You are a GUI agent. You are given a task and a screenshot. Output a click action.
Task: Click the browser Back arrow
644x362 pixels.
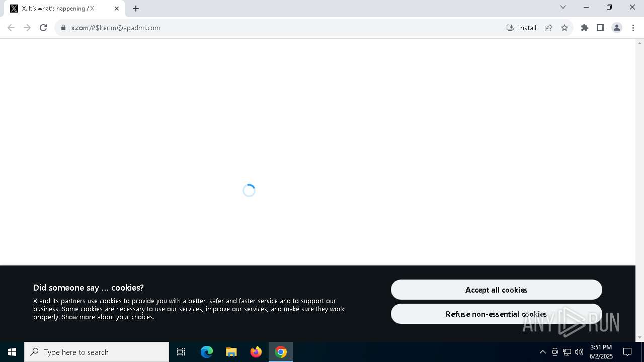[x=11, y=28]
